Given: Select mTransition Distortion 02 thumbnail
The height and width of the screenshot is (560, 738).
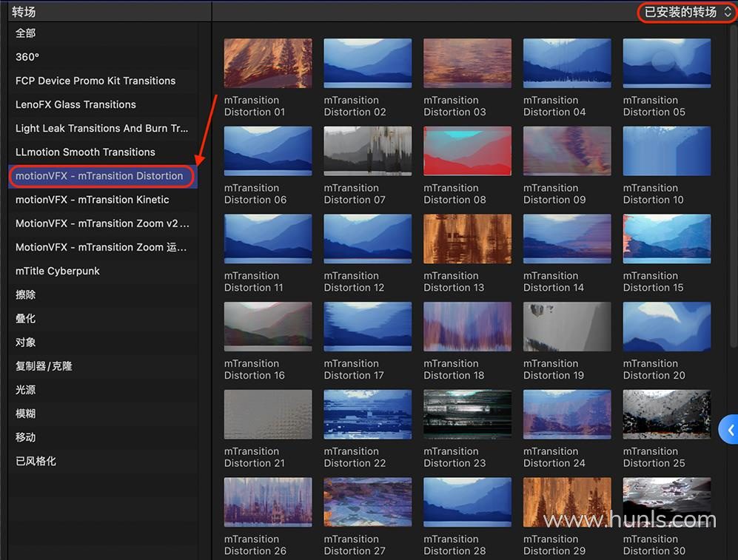Looking at the screenshot, I should [x=368, y=63].
